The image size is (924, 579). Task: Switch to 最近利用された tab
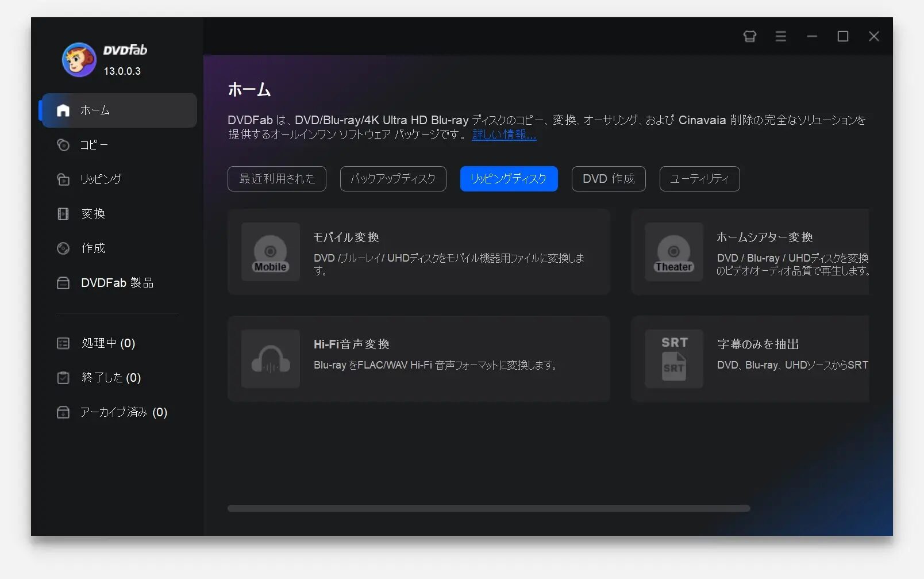click(x=277, y=179)
